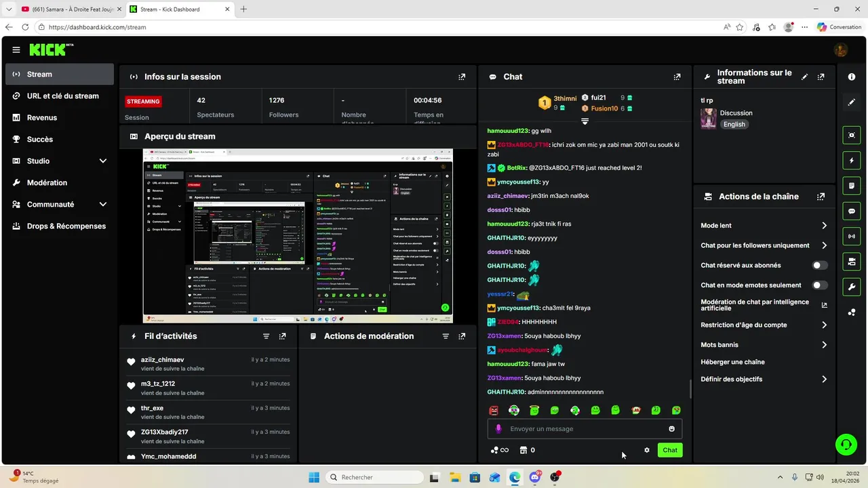Click the channel points infinity icon
The image size is (868, 488).
pos(500,450)
